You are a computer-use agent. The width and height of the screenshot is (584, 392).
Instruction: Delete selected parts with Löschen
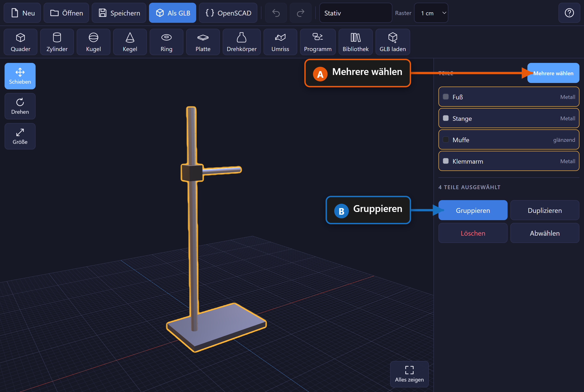(473, 233)
